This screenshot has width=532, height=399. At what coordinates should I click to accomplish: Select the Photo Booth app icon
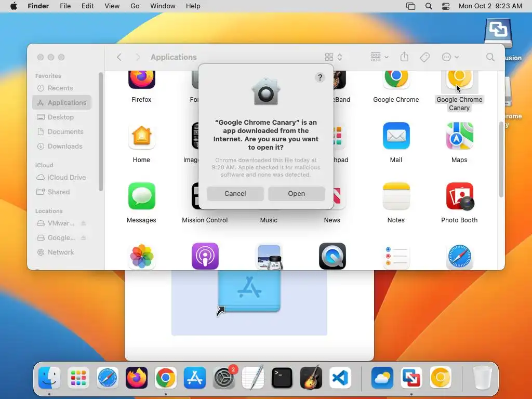(459, 196)
